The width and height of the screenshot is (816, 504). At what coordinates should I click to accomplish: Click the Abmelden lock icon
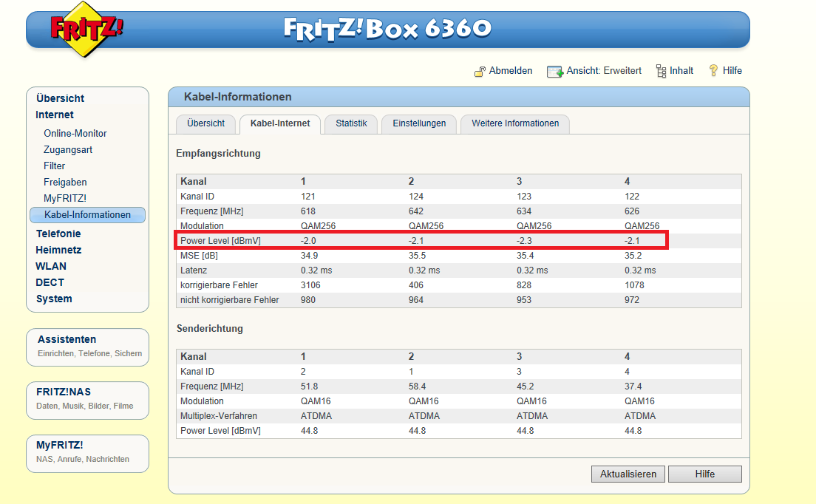tap(480, 72)
